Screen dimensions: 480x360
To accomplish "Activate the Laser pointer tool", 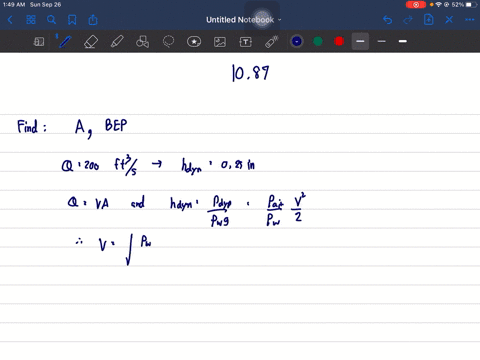I will point(271,42).
